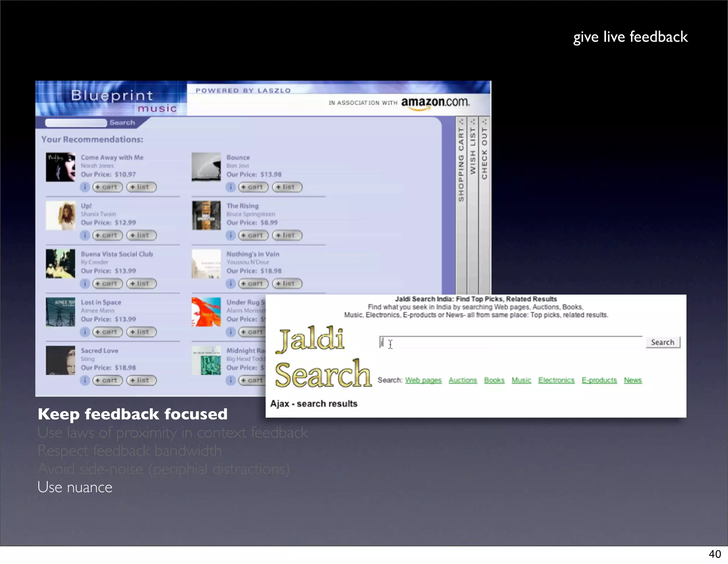
Task: Select News search link
Action: (633, 380)
